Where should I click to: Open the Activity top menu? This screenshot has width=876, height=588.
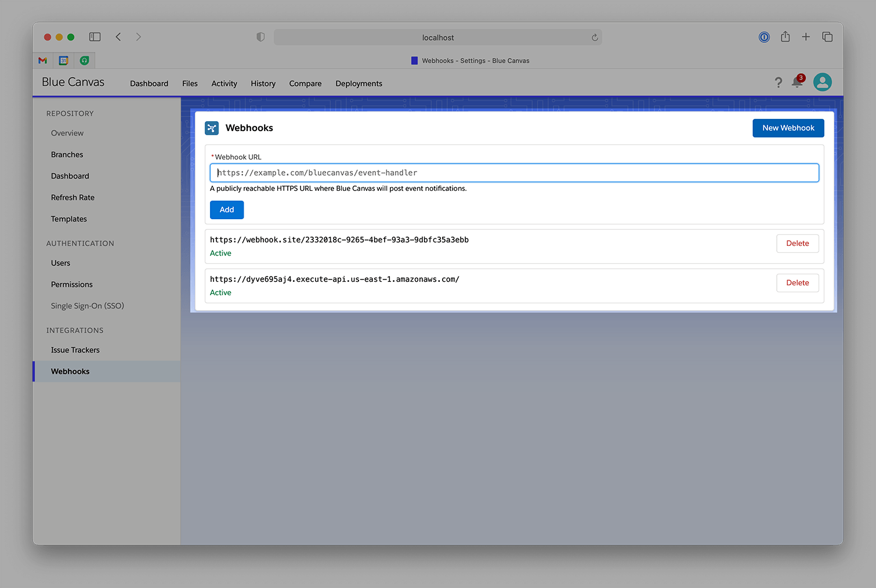click(224, 84)
